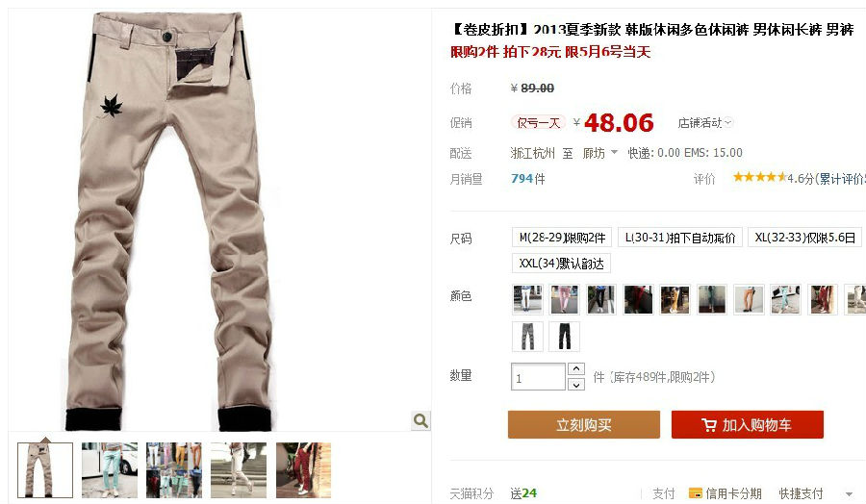Choose size XXL(34)默认韵达
The height and width of the screenshot is (504, 866).
561,264
